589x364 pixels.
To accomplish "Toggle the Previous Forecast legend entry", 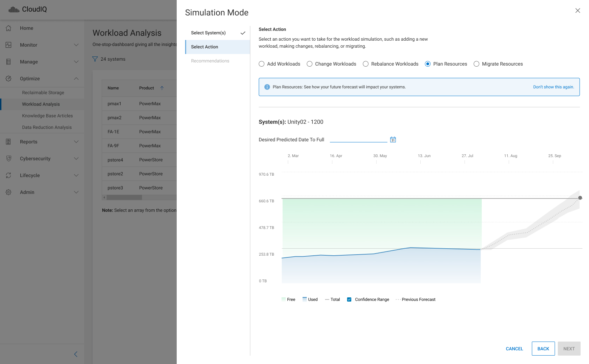I will pyautogui.click(x=415, y=299).
